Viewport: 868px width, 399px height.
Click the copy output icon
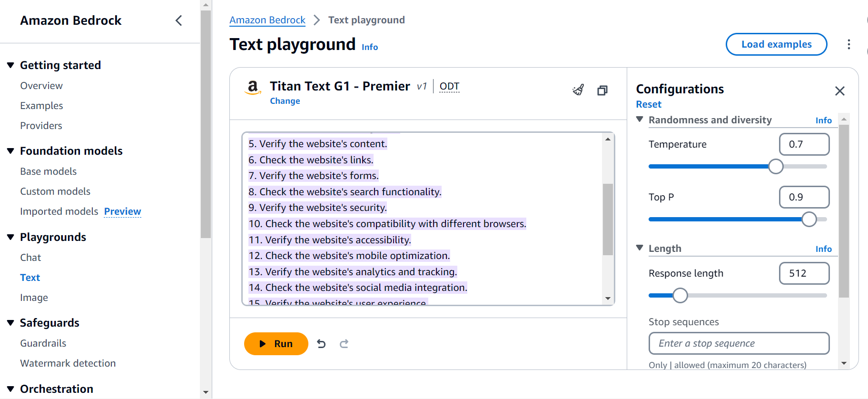point(602,90)
